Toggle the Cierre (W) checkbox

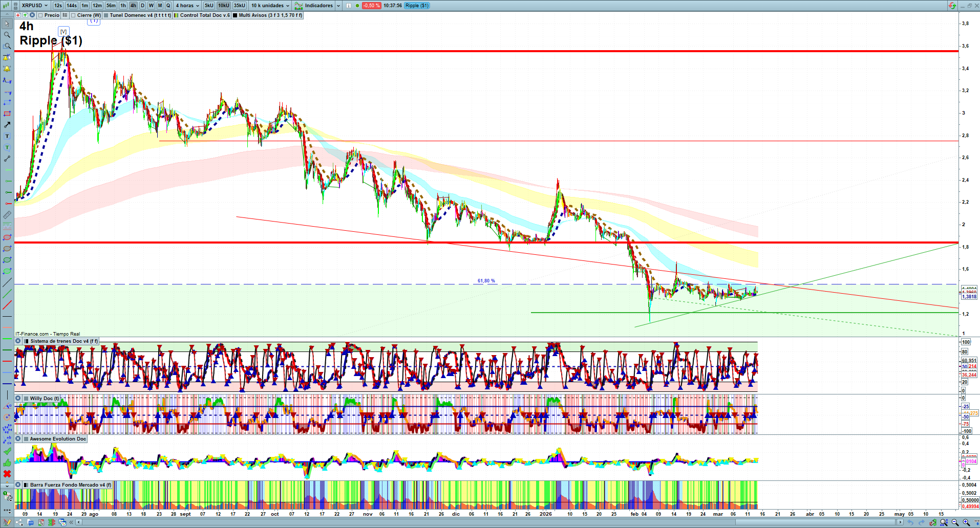click(x=73, y=15)
